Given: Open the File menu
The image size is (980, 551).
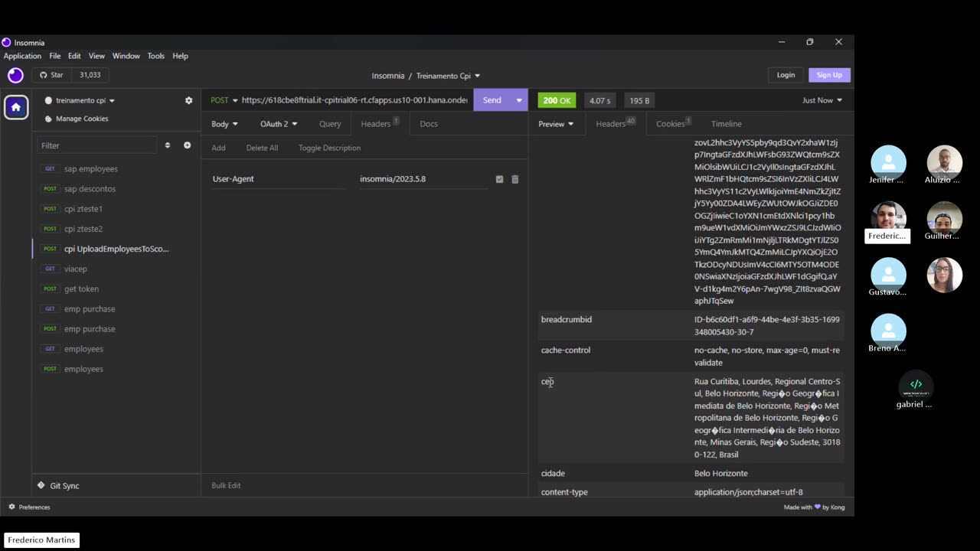Looking at the screenshot, I should pos(55,56).
